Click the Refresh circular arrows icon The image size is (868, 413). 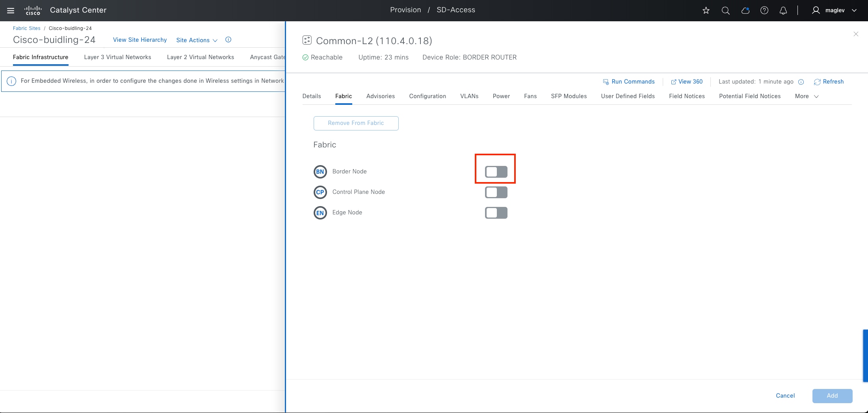point(817,82)
